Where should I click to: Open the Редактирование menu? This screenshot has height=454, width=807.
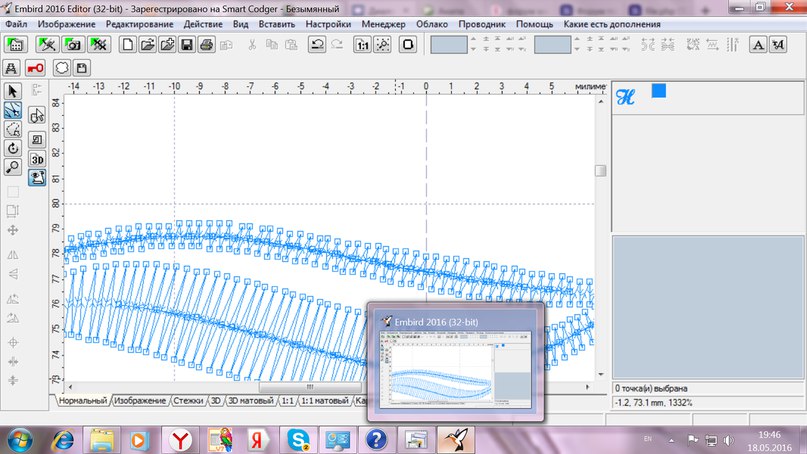[139, 23]
